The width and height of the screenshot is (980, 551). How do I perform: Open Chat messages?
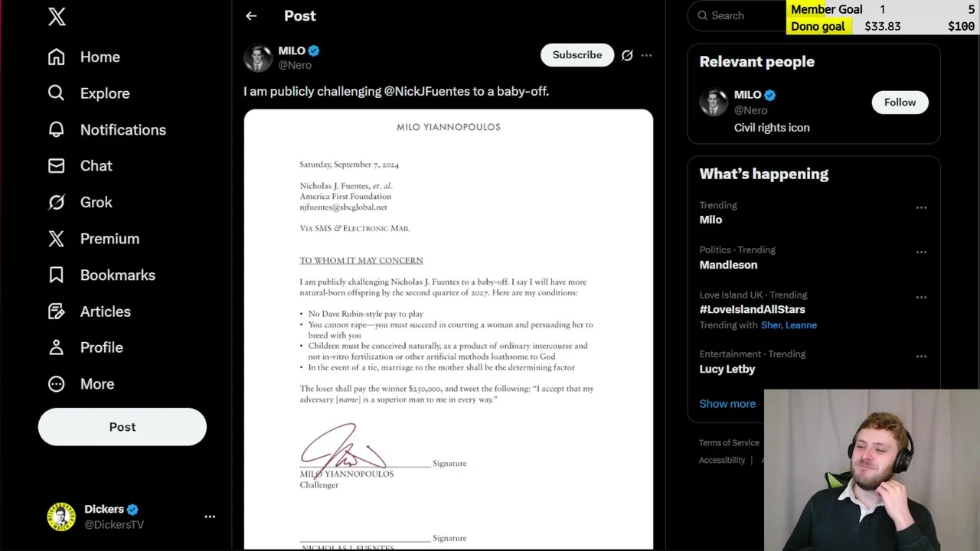[x=80, y=166]
